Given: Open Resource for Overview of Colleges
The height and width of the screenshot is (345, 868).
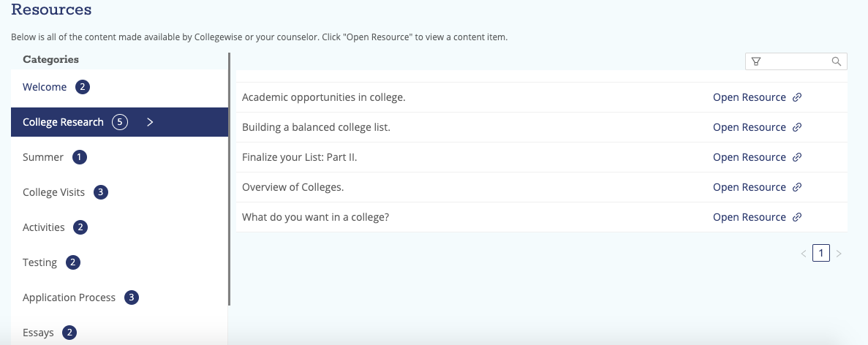Looking at the screenshot, I should point(749,187).
